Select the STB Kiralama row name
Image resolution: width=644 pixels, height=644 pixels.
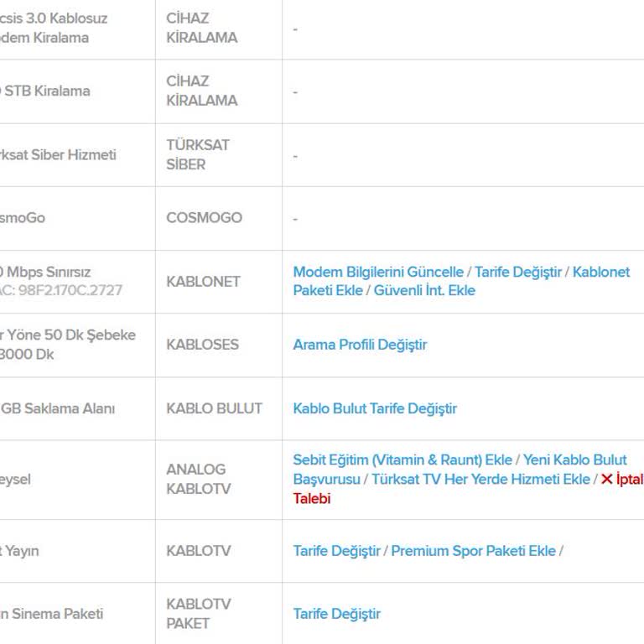(46, 91)
